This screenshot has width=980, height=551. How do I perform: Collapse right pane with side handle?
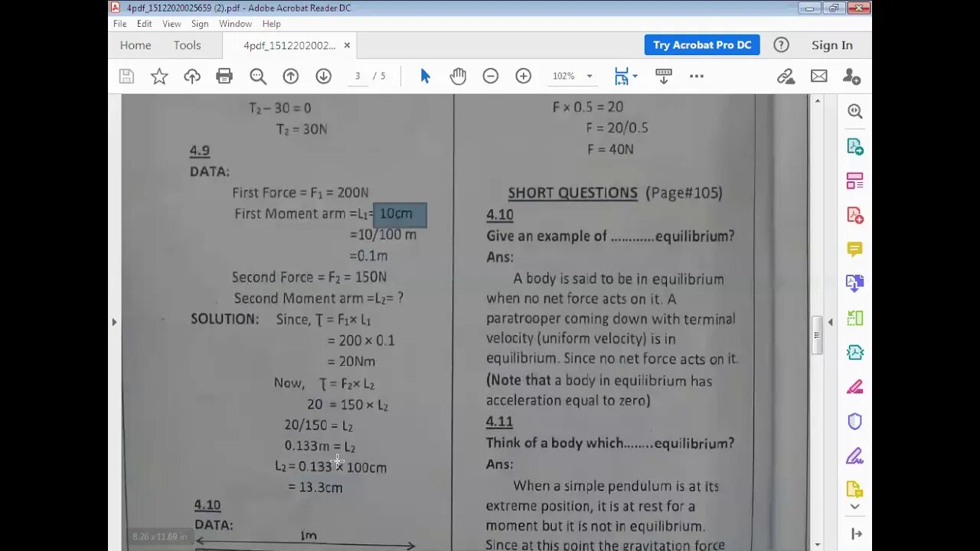831,322
